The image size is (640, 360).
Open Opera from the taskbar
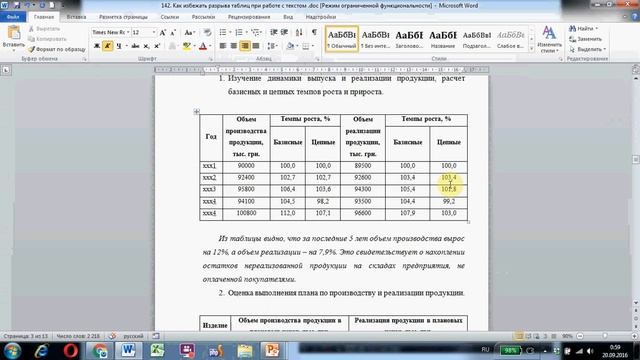pos(71,351)
